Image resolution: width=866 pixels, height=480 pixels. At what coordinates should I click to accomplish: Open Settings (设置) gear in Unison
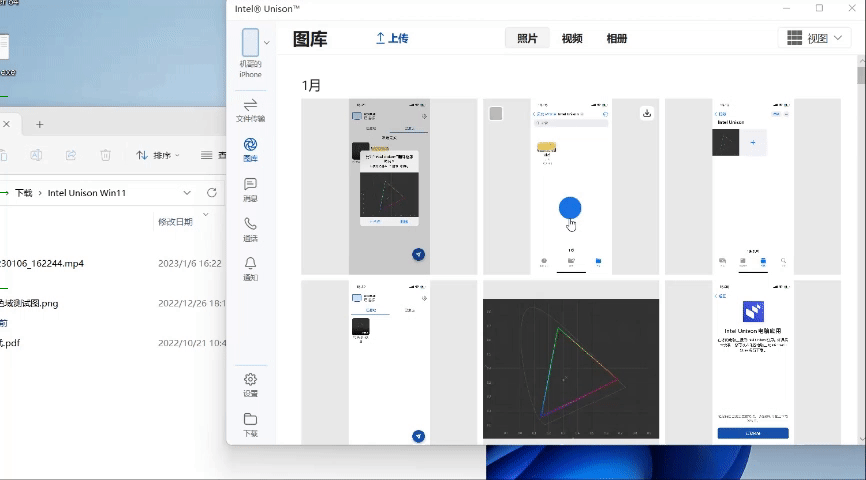coord(250,385)
